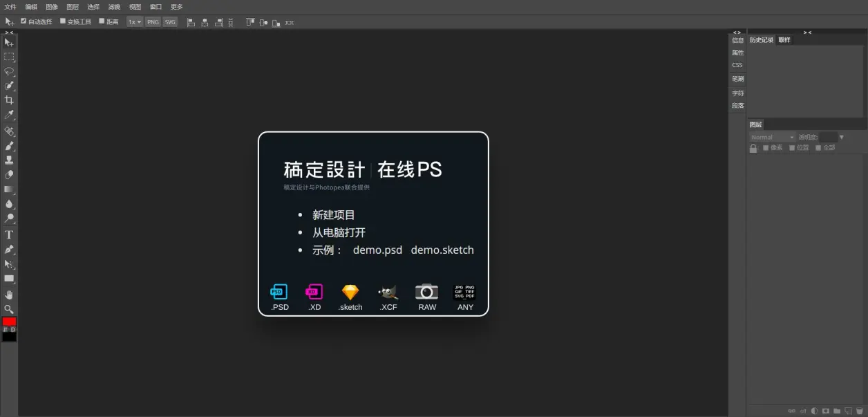Image resolution: width=868 pixels, height=417 pixels.
Task: Click the .PSD file format icon
Action: coord(279,292)
